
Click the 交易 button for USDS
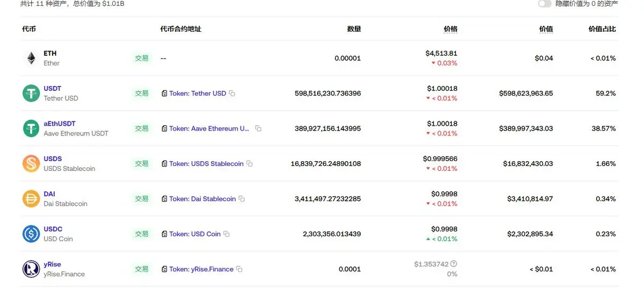tap(142, 163)
